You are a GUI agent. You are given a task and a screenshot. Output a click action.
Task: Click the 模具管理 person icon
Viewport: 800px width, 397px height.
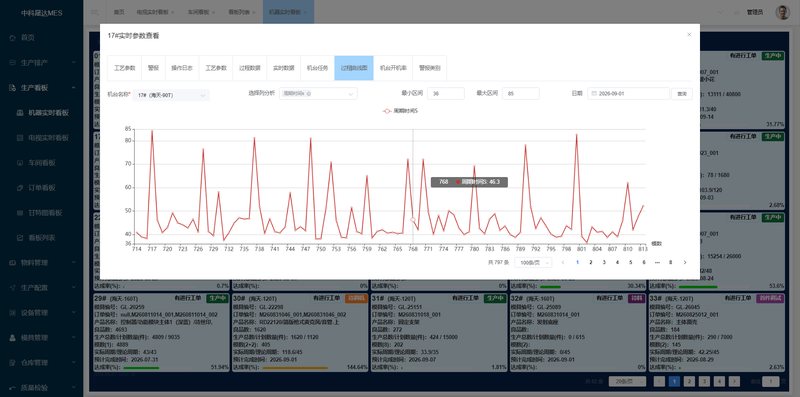click(12, 338)
